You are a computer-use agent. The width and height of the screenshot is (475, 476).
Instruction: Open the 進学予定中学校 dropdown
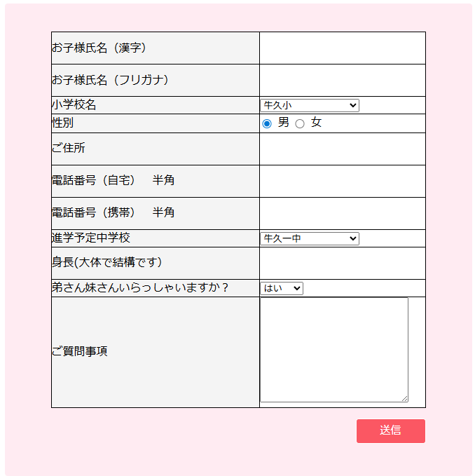point(309,238)
